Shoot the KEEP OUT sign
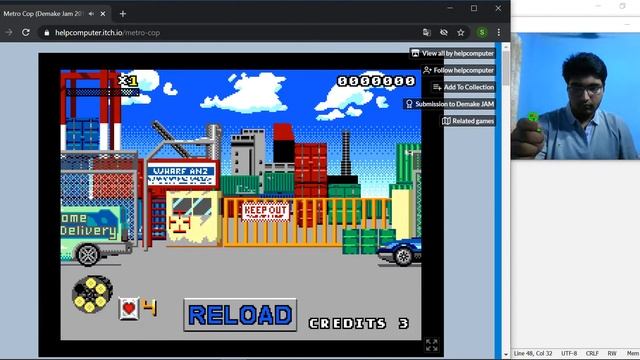 pyautogui.click(x=266, y=211)
